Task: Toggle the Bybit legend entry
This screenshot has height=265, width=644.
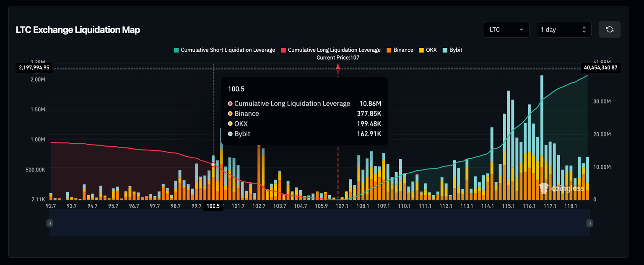Action: coord(452,50)
